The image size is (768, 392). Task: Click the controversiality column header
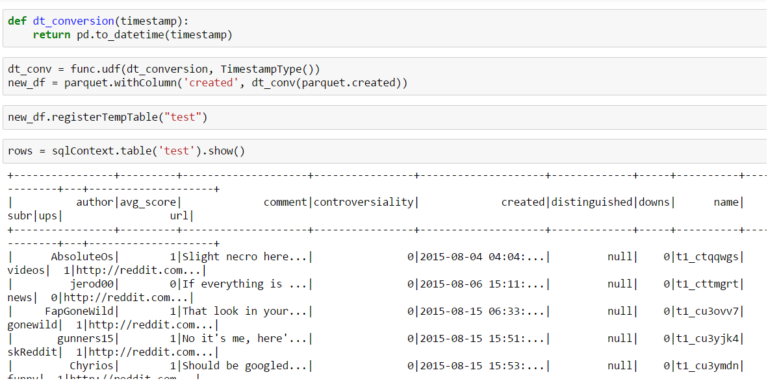pyautogui.click(x=363, y=202)
